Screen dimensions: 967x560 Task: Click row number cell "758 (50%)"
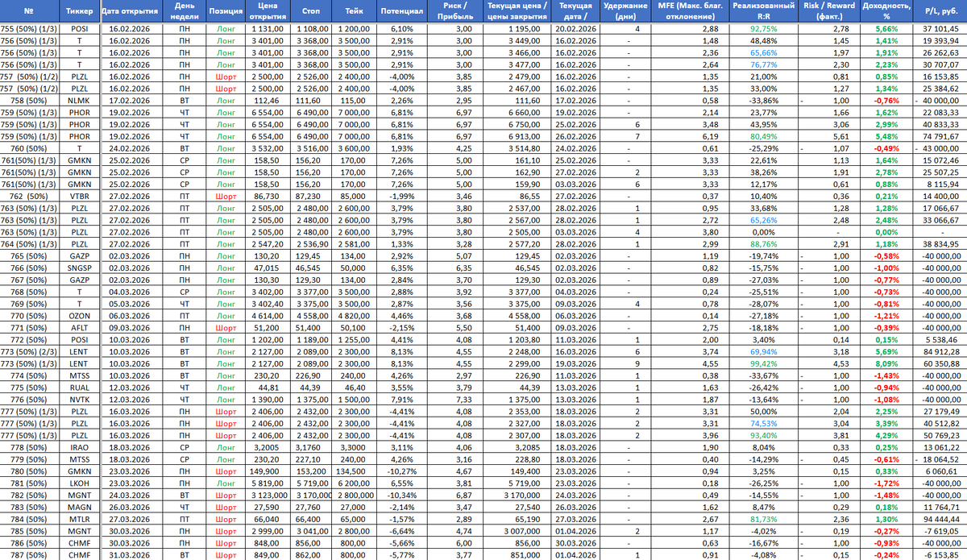pos(29,102)
